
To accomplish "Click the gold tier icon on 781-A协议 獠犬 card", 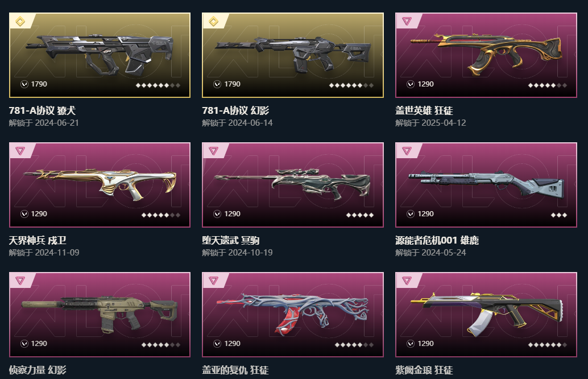I will click(x=20, y=22).
